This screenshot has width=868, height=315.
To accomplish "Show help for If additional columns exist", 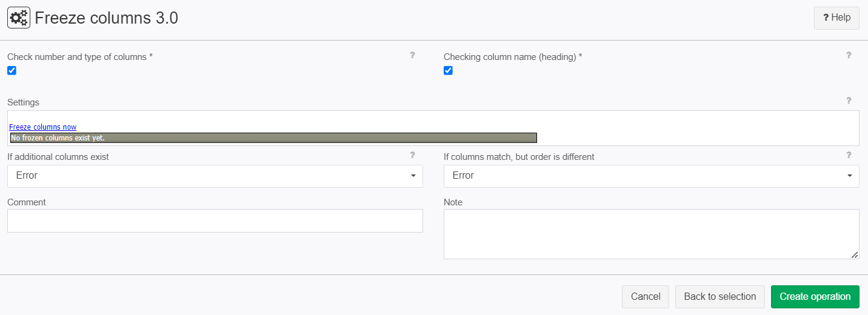I will pos(412,155).
